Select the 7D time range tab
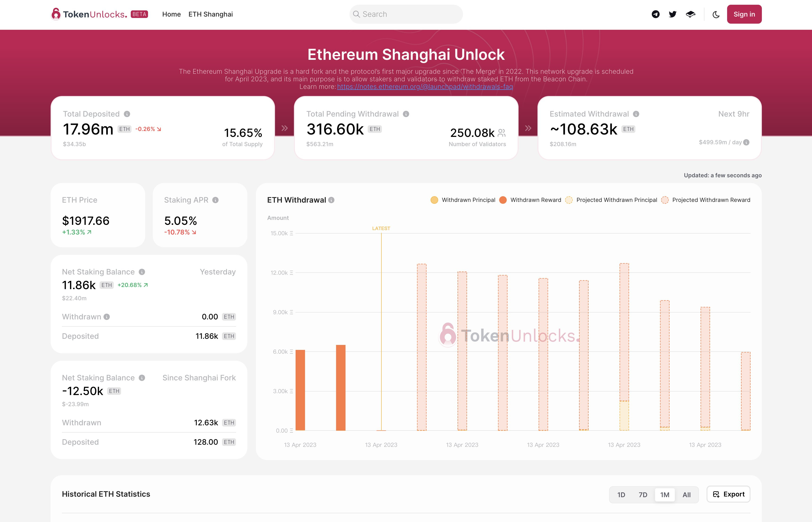Viewport: 812px width, 522px height. click(643, 495)
